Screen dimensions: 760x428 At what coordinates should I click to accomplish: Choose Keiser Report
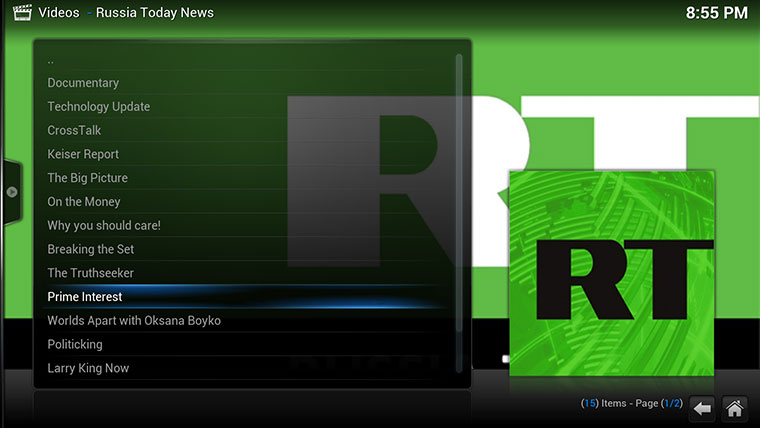click(246, 154)
